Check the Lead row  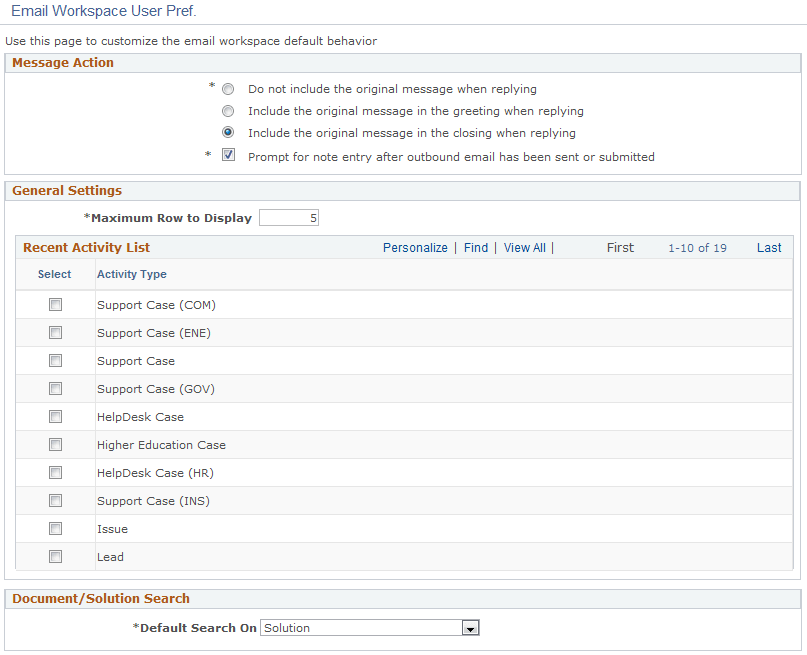(55, 556)
